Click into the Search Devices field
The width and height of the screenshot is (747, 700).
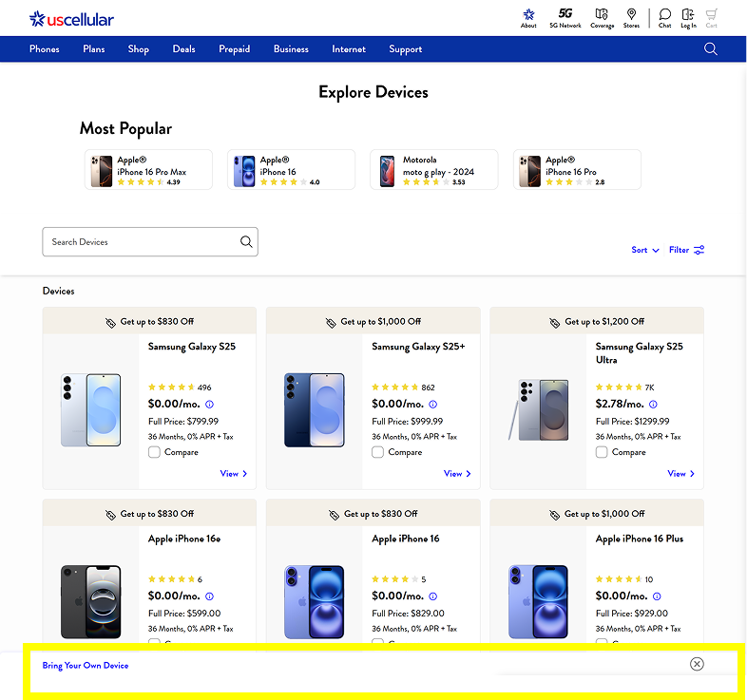point(141,242)
